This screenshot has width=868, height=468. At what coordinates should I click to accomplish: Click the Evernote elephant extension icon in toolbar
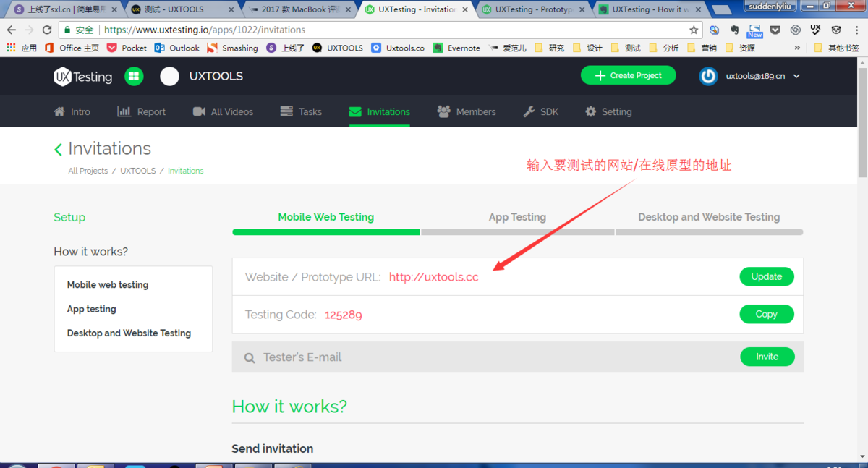coord(734,30)
